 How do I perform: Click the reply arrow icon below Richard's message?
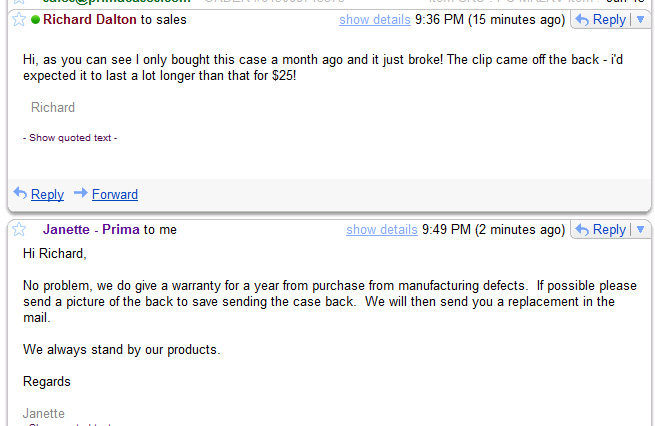tap(20, 194)
